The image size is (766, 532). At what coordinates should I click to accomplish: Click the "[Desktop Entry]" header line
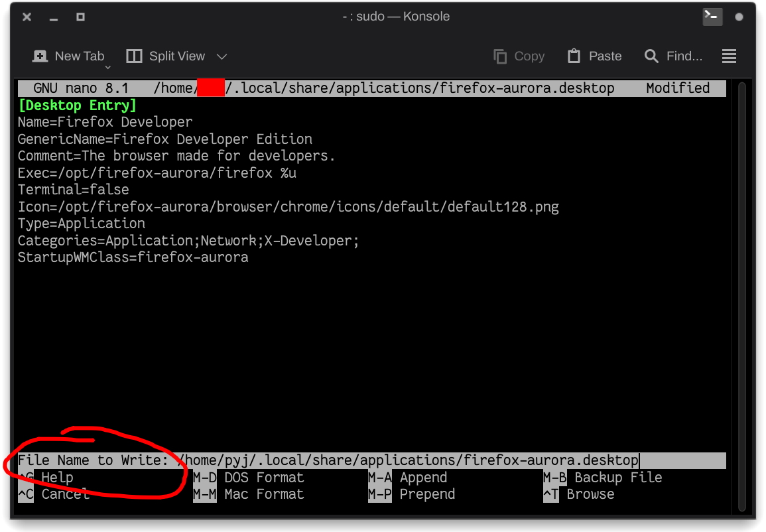[77, 105]
